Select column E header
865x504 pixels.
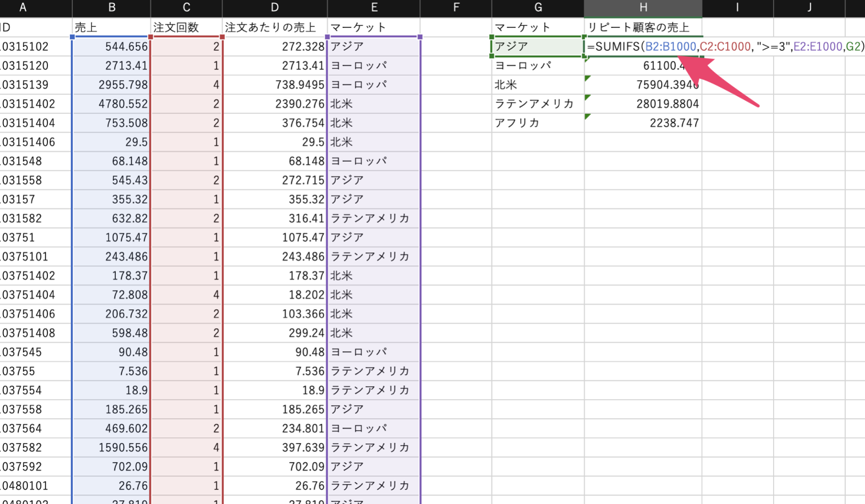(x=374, y=7)
